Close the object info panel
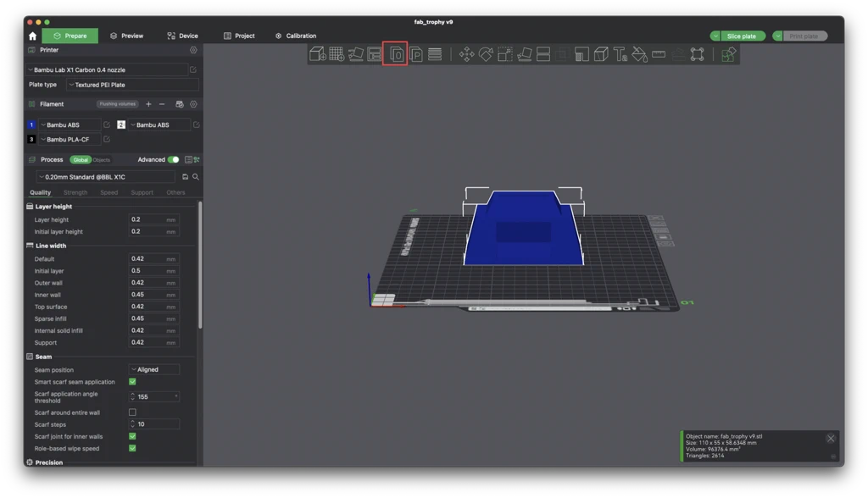Image resolution: width=868 pixels, height=498 pixels. 831,438
